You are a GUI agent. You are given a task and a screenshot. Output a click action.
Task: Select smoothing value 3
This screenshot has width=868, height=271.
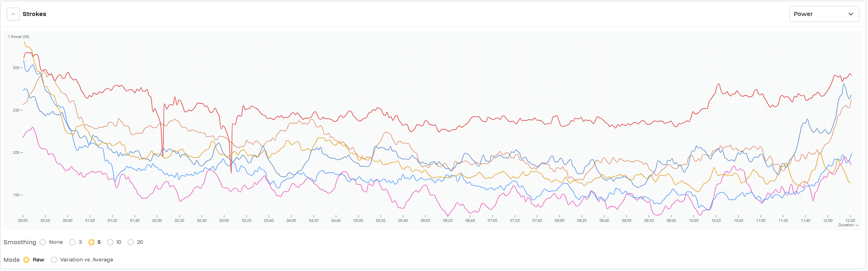point(72,242)
